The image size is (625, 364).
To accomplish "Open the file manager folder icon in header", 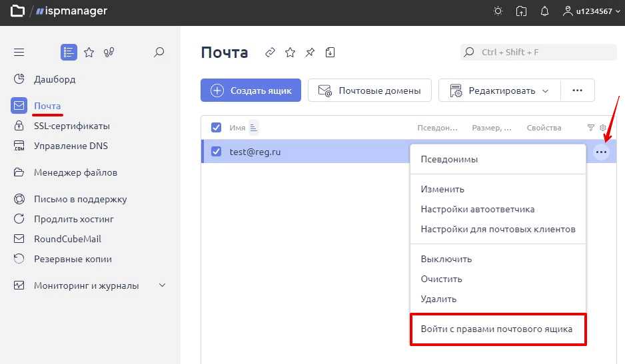I will tap(17, 11).
